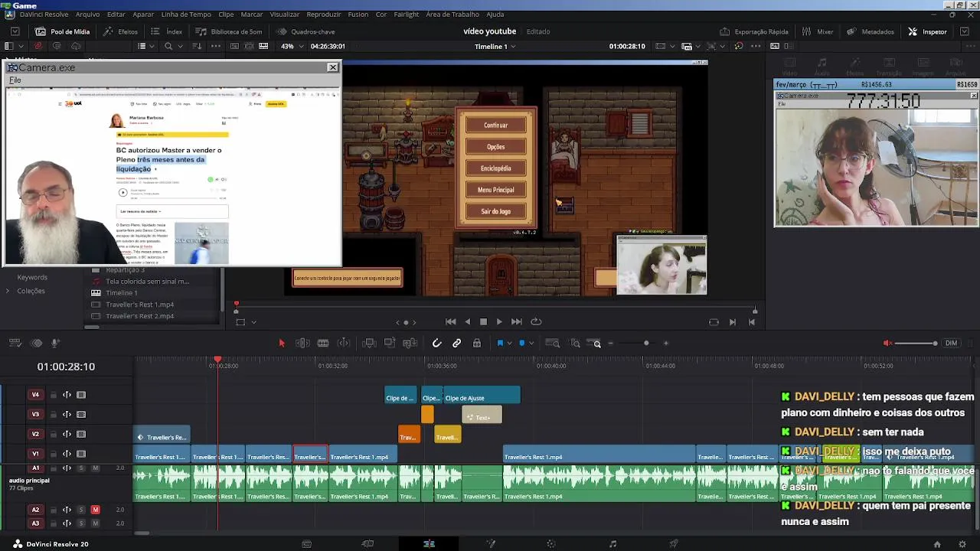
Task: Expand the top-right panel options dropdown
Action: pos(963,31)
